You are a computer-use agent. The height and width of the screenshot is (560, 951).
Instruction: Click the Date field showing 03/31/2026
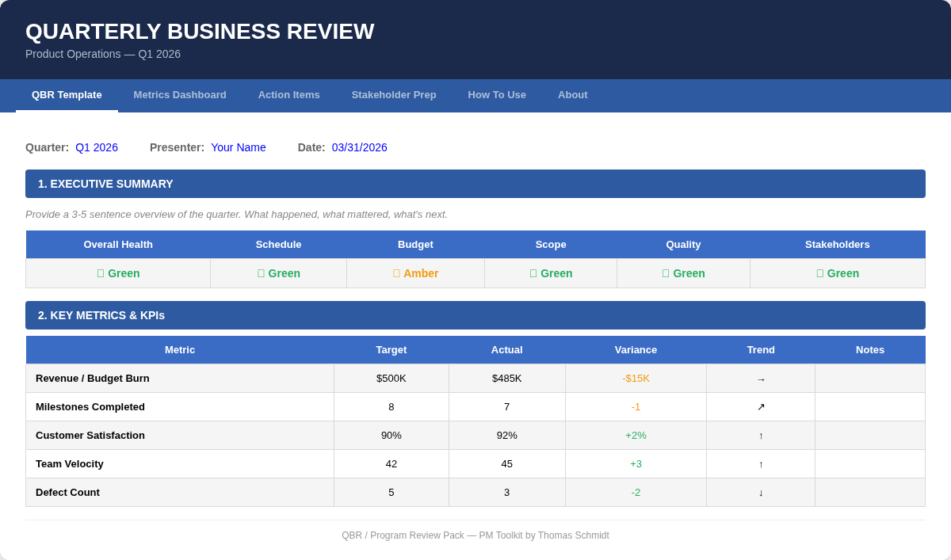click(x=359, y=147)
